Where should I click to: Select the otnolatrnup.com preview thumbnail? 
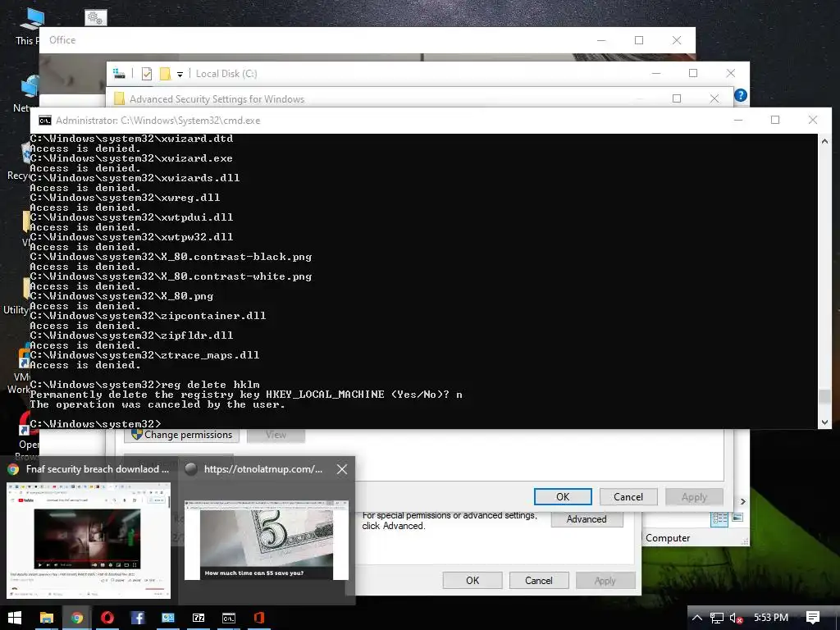click(x=267, y=540)
